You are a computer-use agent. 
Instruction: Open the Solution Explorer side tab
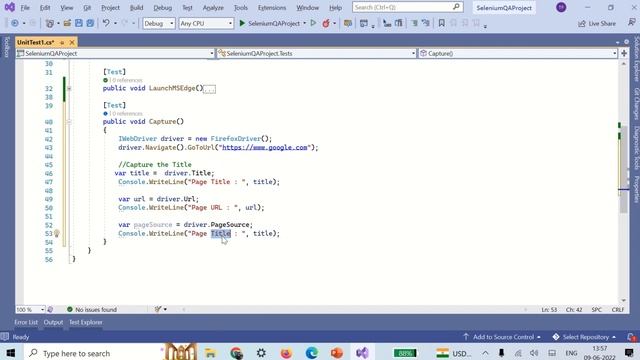[636, 60]
